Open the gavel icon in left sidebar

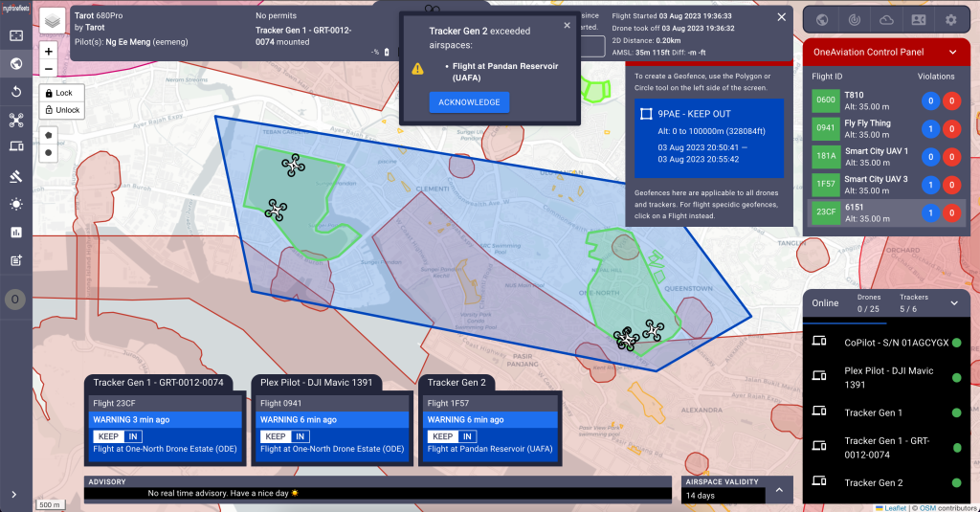[x=16, y=176]
